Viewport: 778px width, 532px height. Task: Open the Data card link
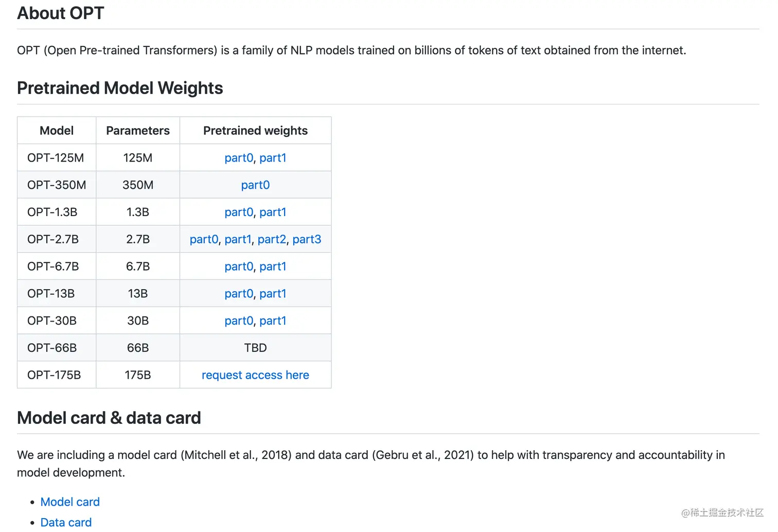tap(66, 523)
